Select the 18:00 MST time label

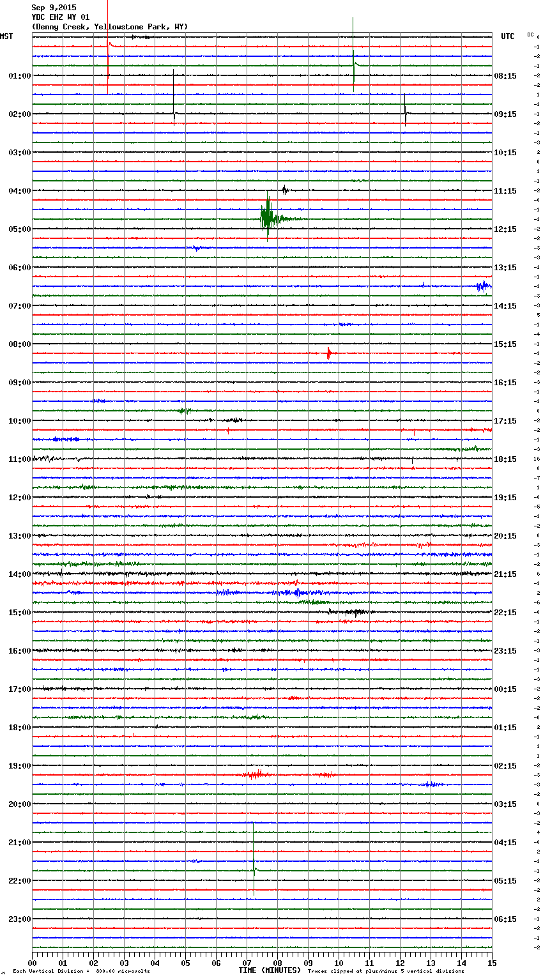click(x=20, y=728)
